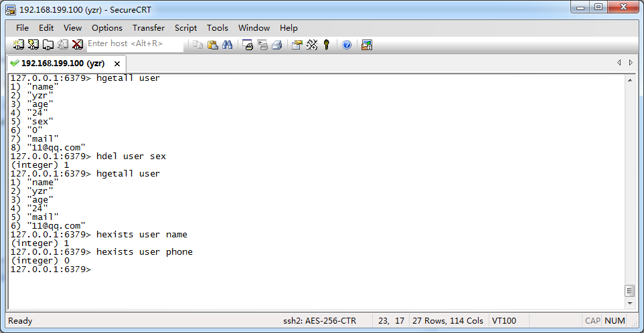Click terminal scrollbar up arrow
The width and height of the screenshot is (644, 333).
point(630,80)
